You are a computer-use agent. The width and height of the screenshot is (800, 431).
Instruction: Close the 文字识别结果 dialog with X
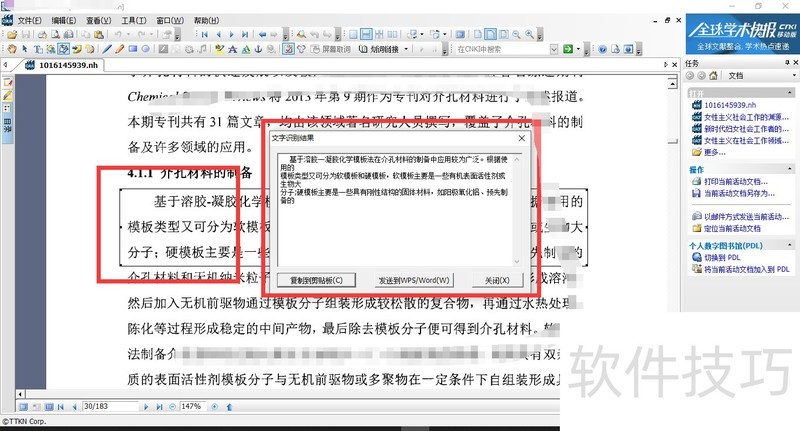tap(521, 138)
